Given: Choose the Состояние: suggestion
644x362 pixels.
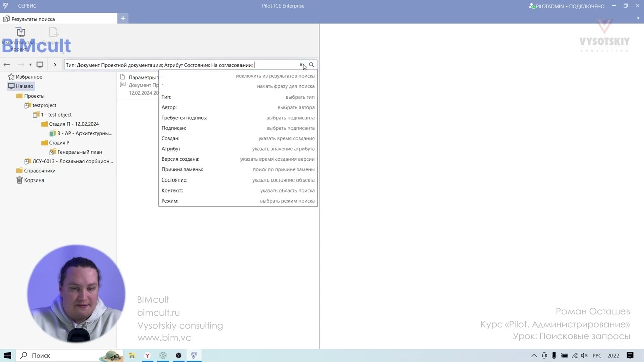Looking at the screenshot, I should (x=238, y=180).
